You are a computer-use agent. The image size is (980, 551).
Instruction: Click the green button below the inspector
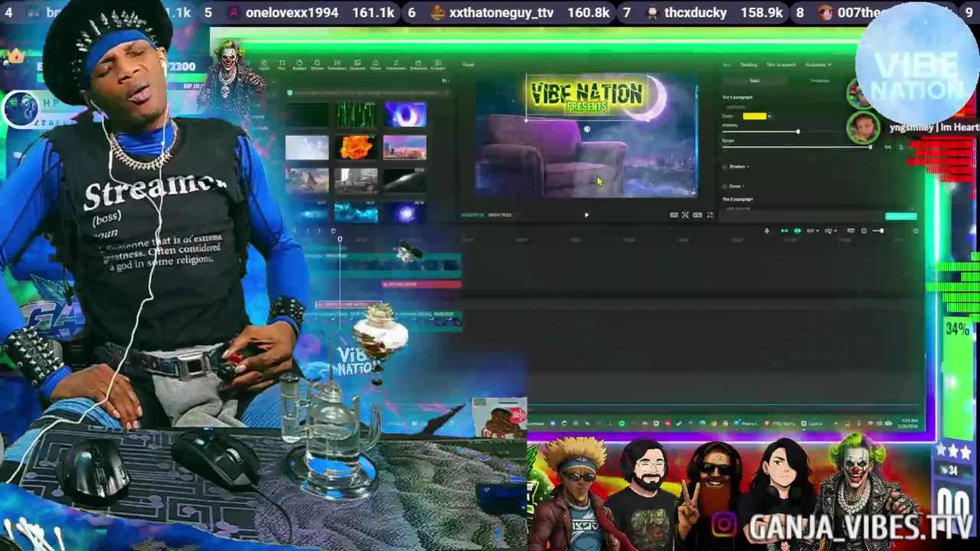901,216
